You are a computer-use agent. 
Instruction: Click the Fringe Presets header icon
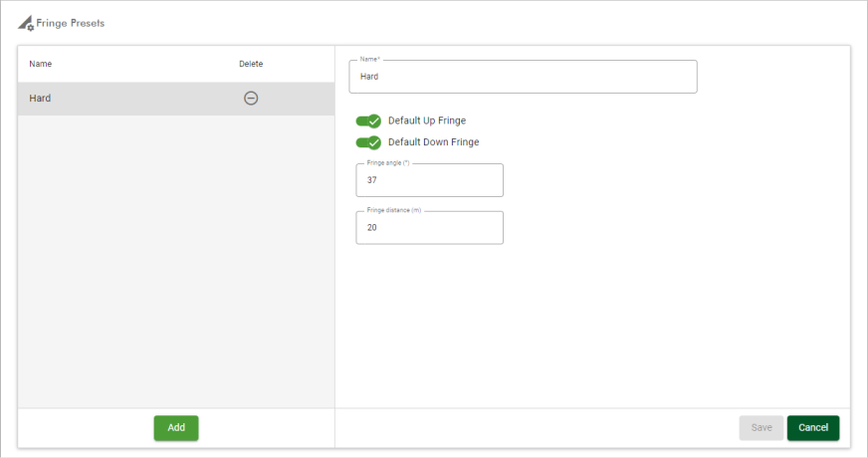pos(26,23)
